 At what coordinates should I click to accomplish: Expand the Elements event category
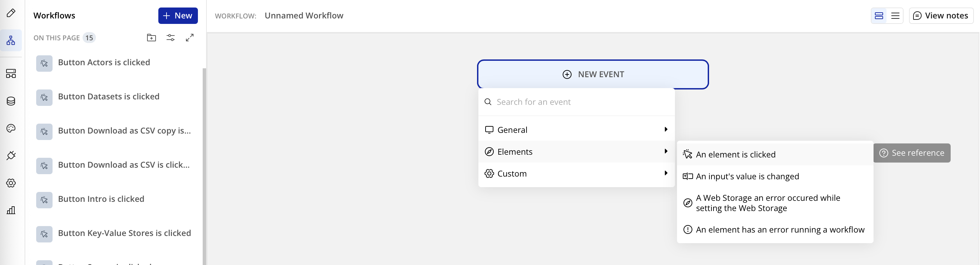pyautogui.click(x=576, y=152)
